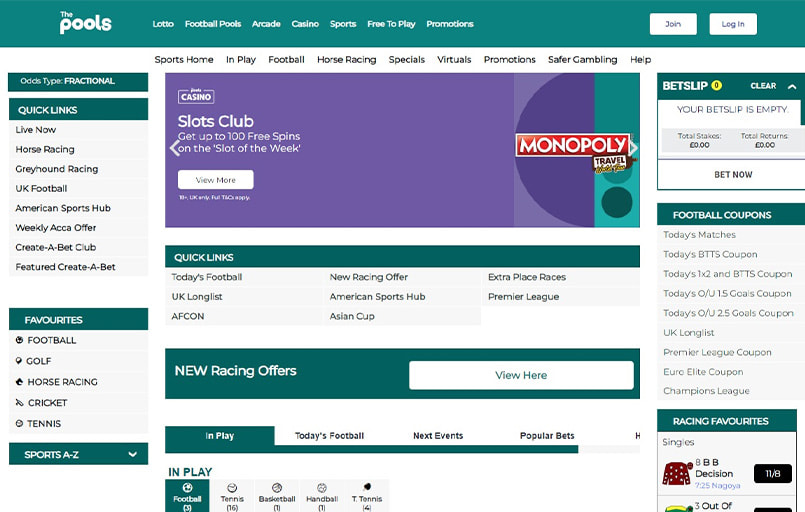Image resolution: width=805 pixels, height=512 pixels.
Task: Open Greyhound Racing quick link
Action: click(79, 169)
